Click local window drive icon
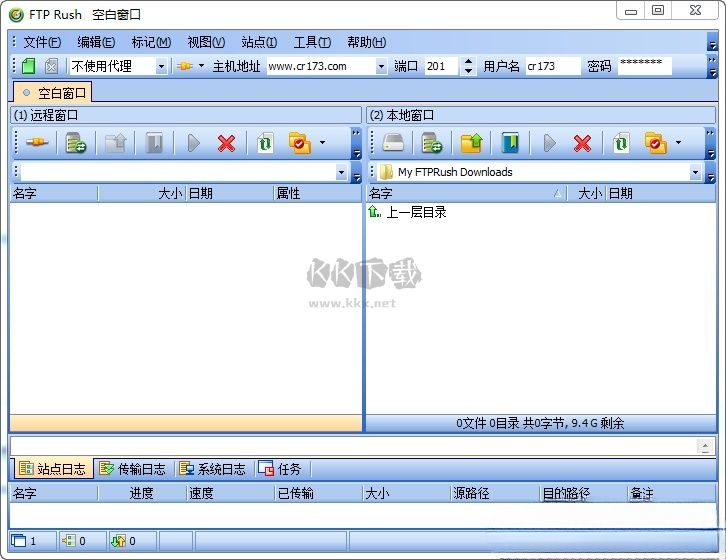726x560 pixels. coord(393,143)
